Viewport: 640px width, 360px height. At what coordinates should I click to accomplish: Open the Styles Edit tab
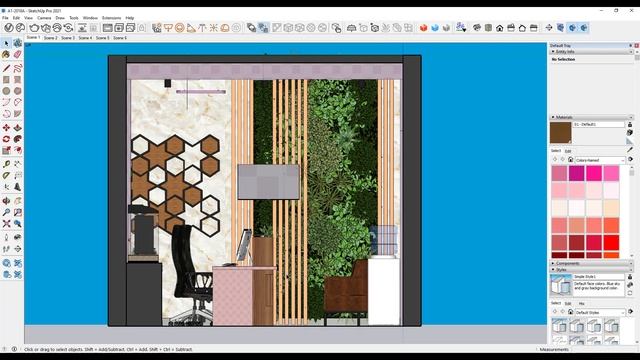[x=568, y=303]
